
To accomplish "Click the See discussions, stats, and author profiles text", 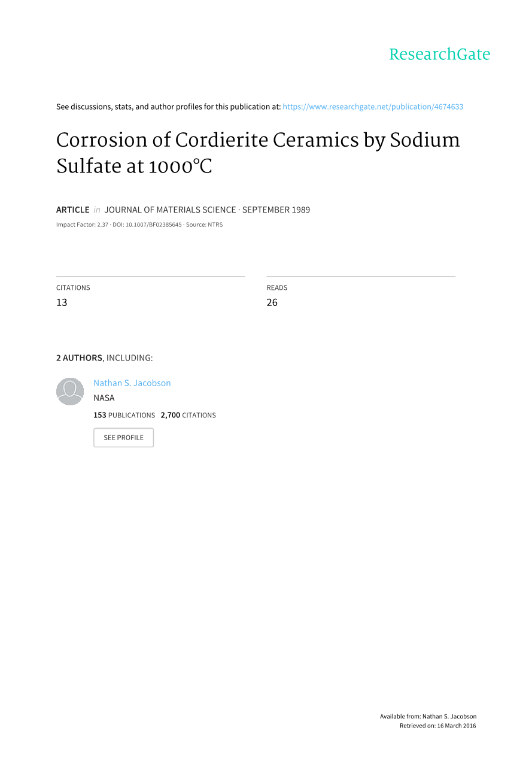I will (x=168, y=107).
